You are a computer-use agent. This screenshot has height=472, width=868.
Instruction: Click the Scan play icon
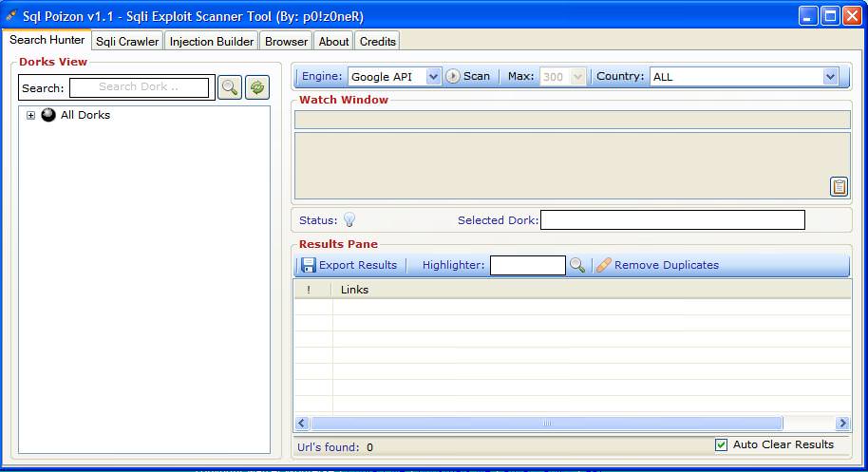click(453, 76)
